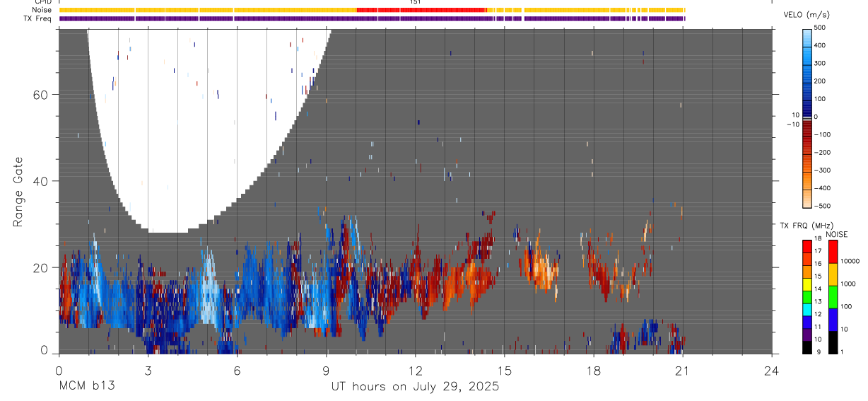The height and width of the screenshot is (401, 868).
Task: Select the Range Gate axis tick "60"
Action: (40, 95)
